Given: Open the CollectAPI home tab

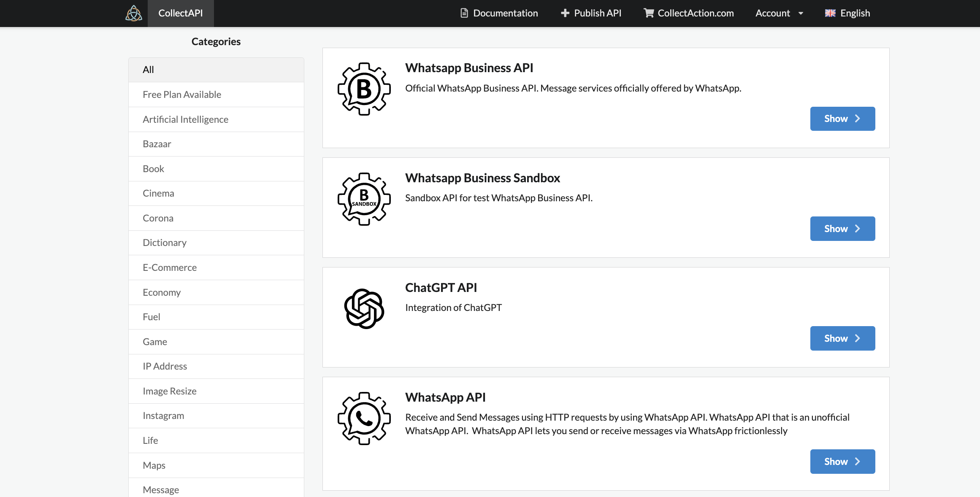Looking at the screenshot, I should tap(181, 13).
